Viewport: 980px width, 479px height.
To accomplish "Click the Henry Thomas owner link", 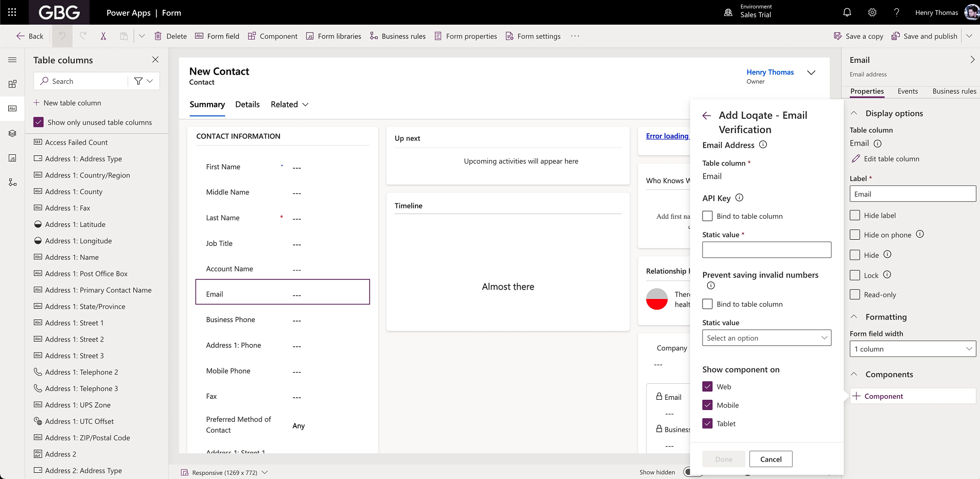I will (770, 72).
